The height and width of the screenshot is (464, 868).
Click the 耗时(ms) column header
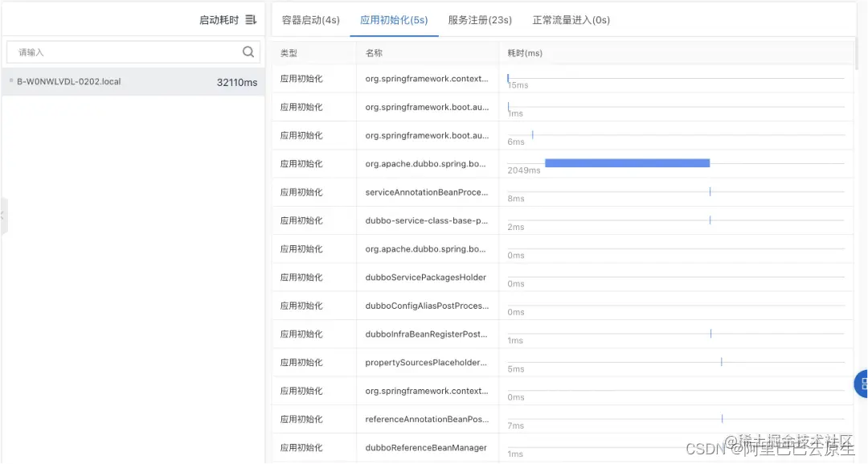[x=525, y=53]
